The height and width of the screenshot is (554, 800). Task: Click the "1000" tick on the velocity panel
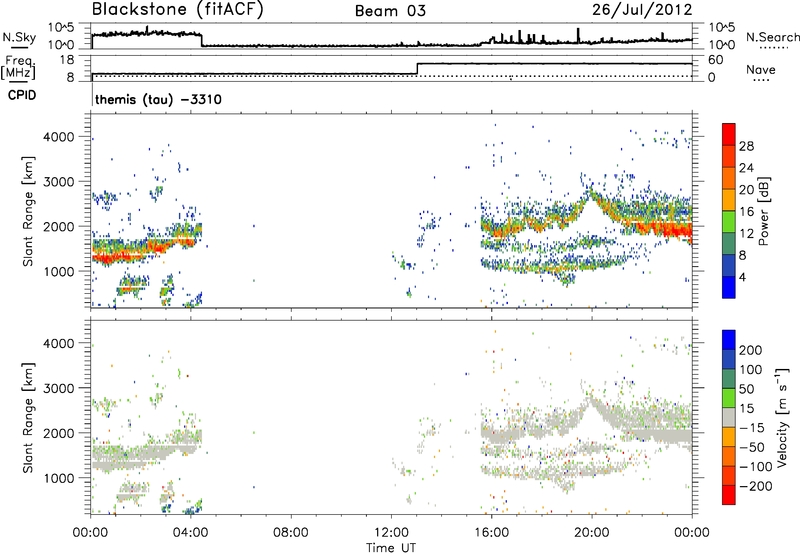coord(59,478)
